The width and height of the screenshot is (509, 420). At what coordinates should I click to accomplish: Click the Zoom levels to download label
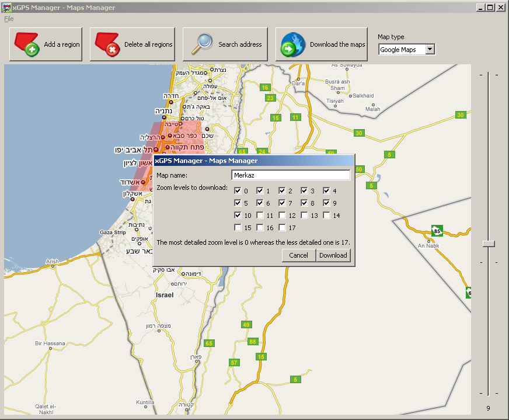coord(192,188)
